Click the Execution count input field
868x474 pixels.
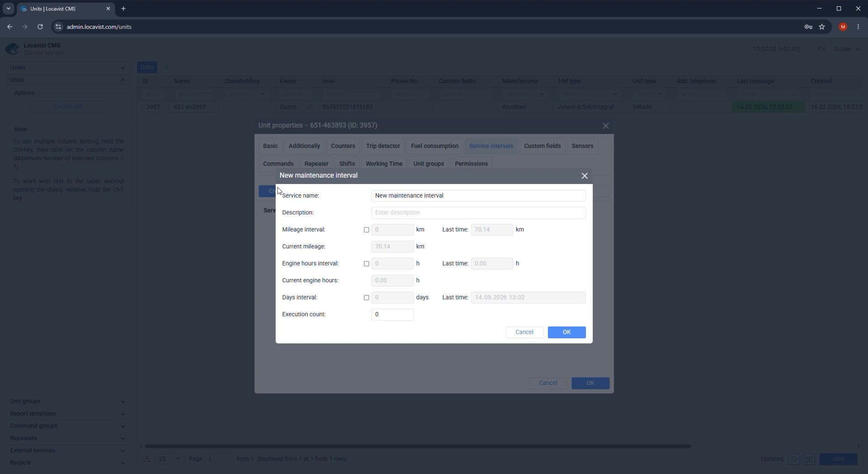[x=392, y=314]
